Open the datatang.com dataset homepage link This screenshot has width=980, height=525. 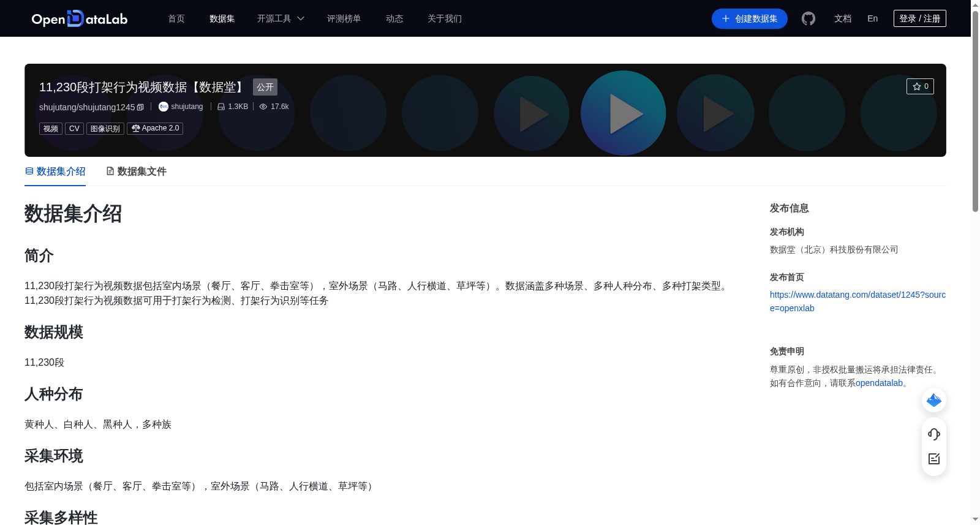click(x=858, y=301)
